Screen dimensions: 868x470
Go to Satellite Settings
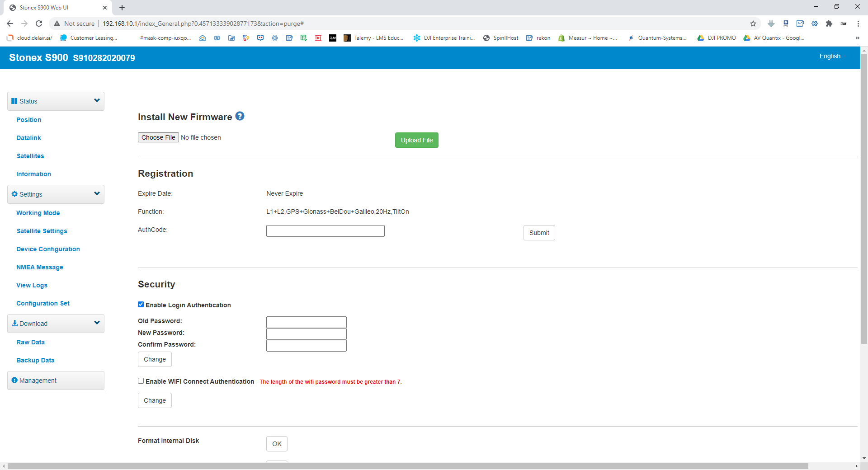point(42,231)
